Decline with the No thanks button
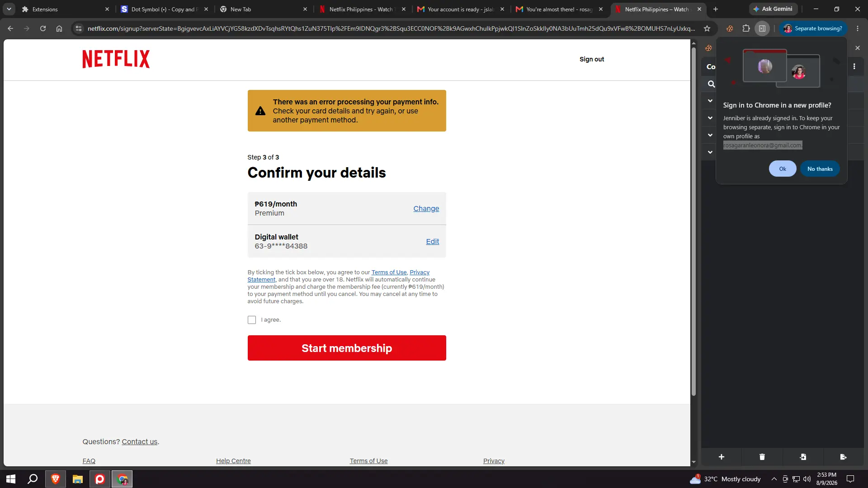The width and height of the screenshot is (868, 488). click(x=820, y=169)
